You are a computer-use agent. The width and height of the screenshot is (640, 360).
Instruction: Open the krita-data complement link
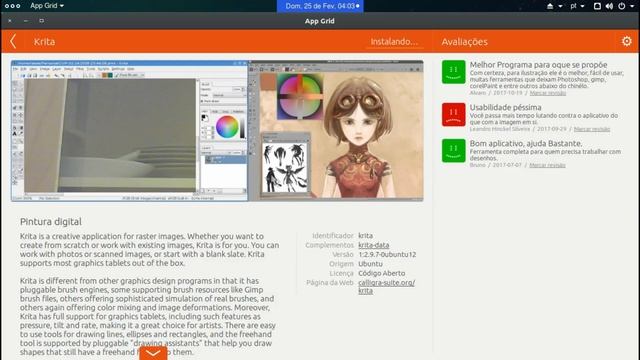tap(373, 245)
